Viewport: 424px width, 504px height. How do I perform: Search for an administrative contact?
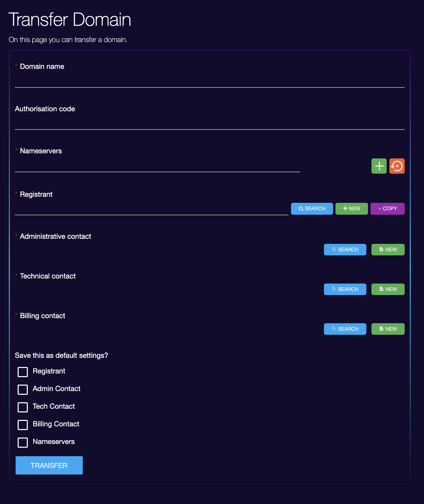point(345,250)
